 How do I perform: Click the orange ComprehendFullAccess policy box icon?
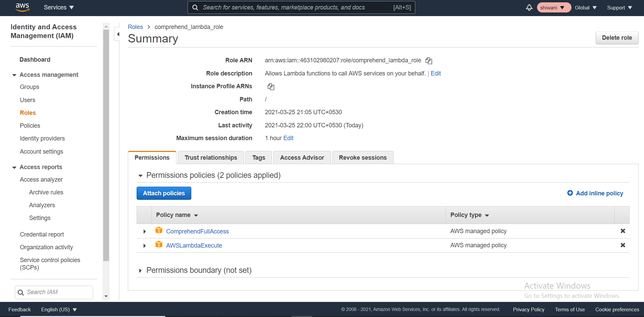159,230
